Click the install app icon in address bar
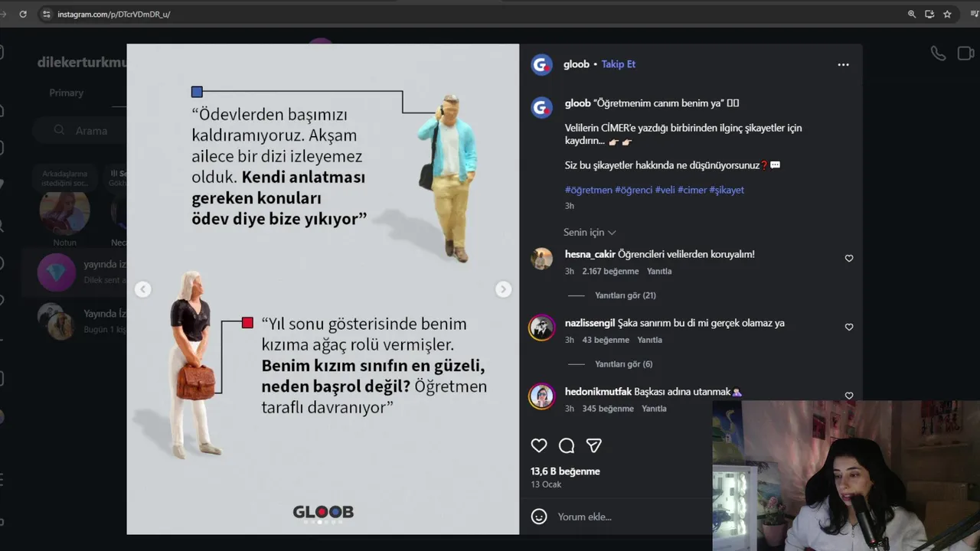Viewport: 980px width, 551px height. [929, 14]
